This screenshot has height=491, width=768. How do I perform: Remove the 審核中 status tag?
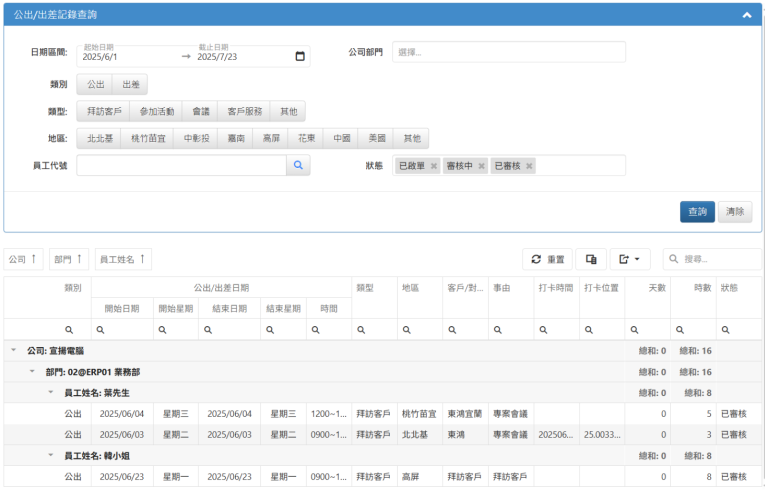[x=481, y=166]
